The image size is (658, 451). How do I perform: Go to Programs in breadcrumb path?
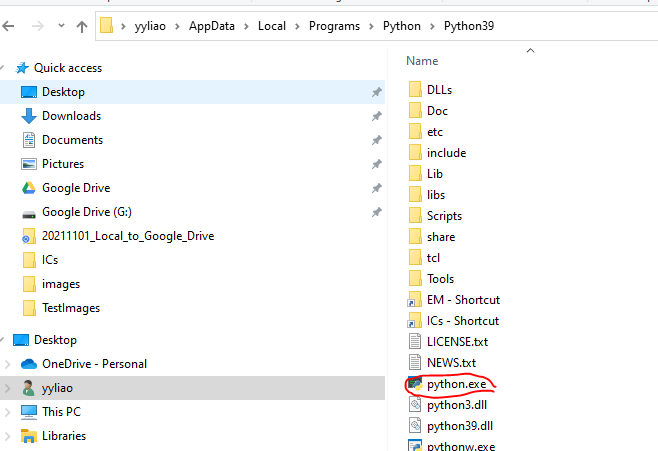(x=334, y=25)
